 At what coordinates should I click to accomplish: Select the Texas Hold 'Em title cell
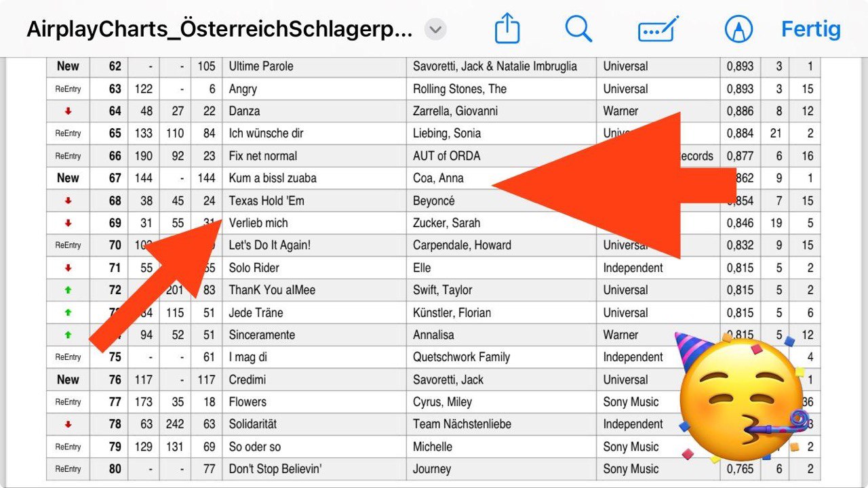[x=314, y=201]
